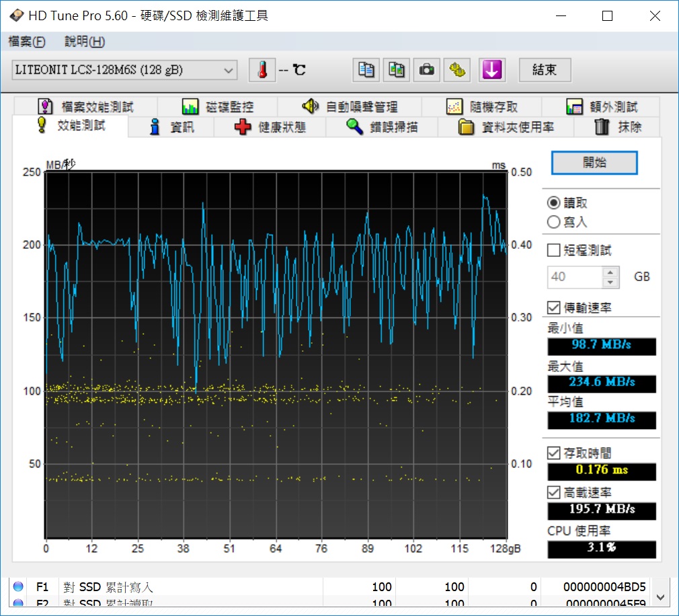
Task: Click the blue info icon of 資訊 tab
Action: pos(155,127)
